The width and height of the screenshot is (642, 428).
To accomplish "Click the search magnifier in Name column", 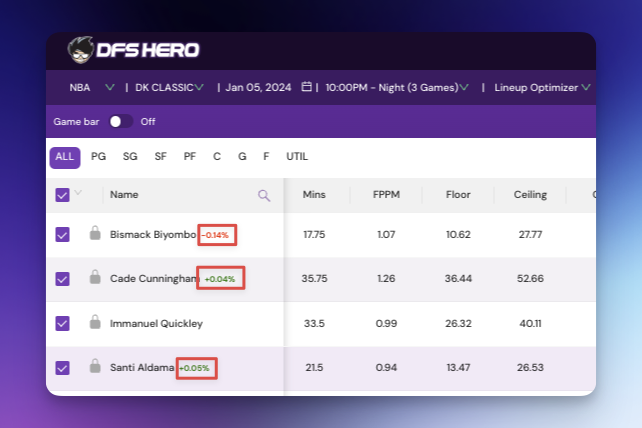I will 264,195.
